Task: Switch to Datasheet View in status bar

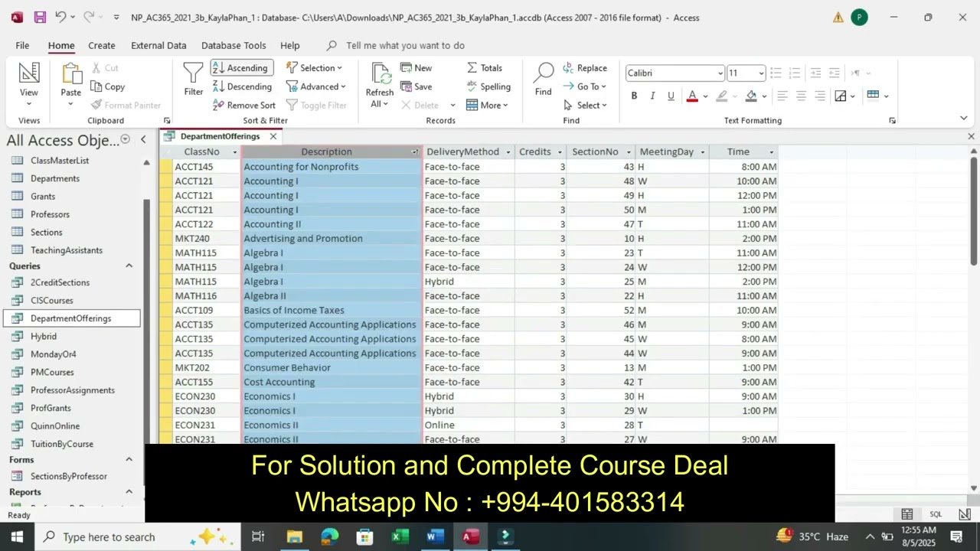Action: 907,514
